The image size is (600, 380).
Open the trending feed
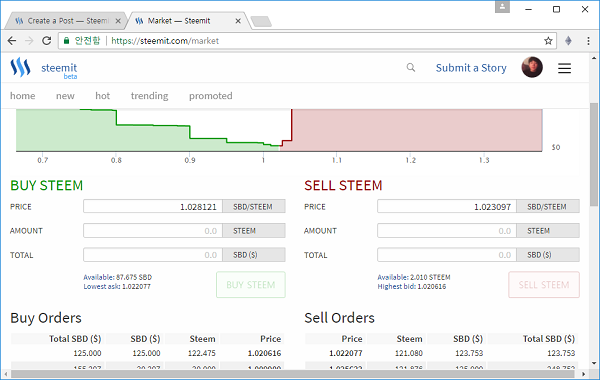[x=150, y=96]
